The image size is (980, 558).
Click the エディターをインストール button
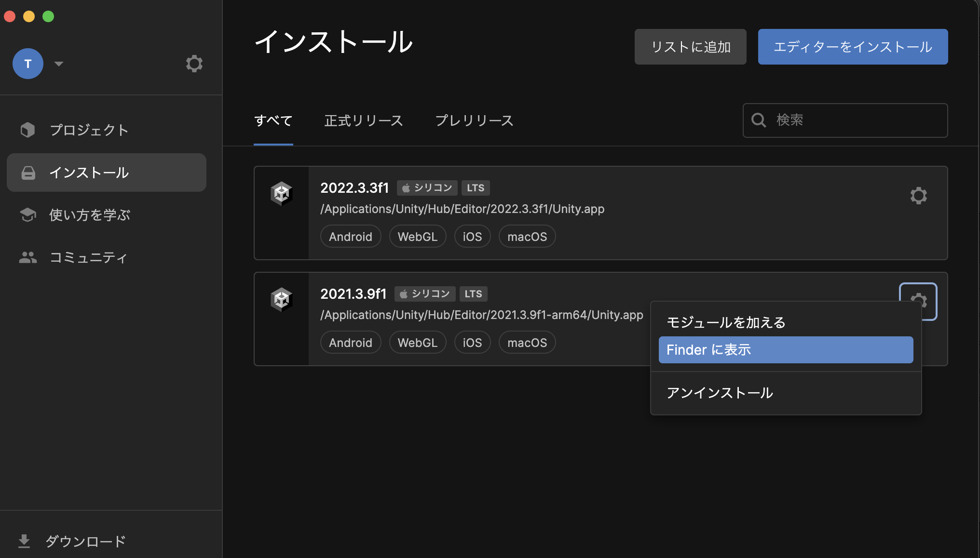[853, 47]
